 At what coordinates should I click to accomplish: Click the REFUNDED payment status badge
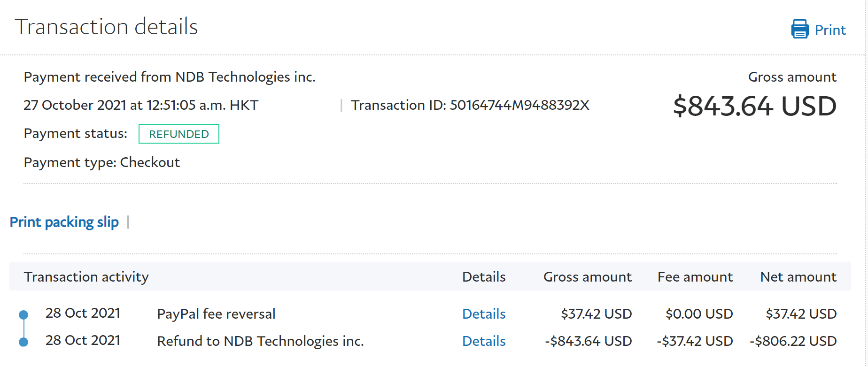(178, 134)
